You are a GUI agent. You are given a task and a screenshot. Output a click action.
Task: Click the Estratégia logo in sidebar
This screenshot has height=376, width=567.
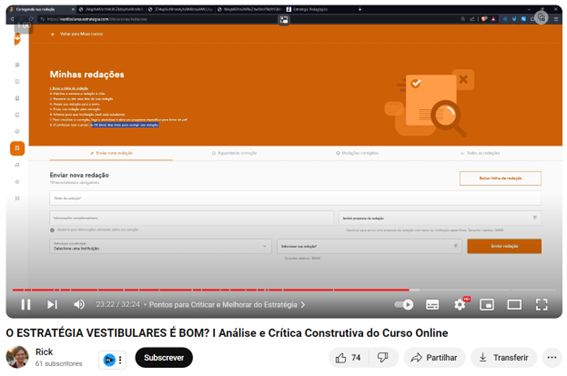(17, 39)
